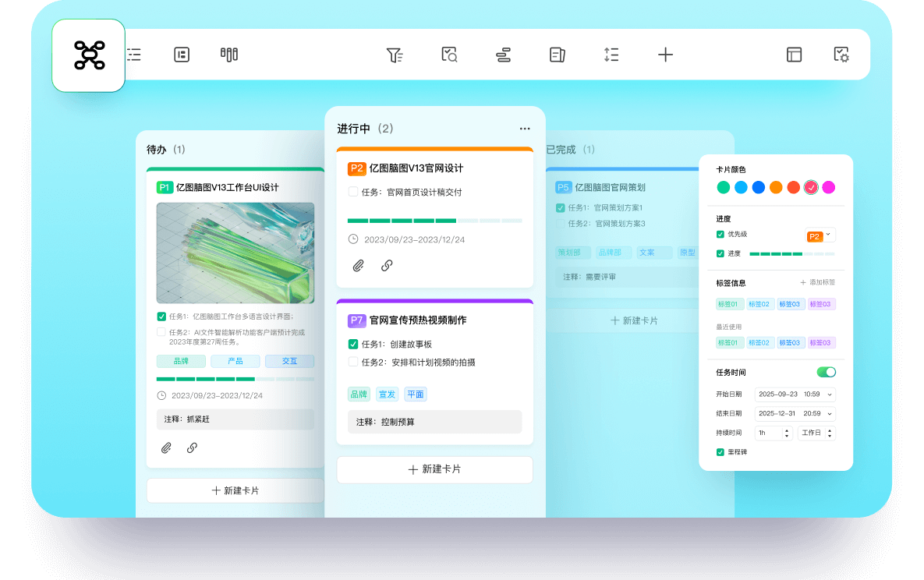Click the mind map logo icon
The image size is (924, 580).
[x=89, y=55]
